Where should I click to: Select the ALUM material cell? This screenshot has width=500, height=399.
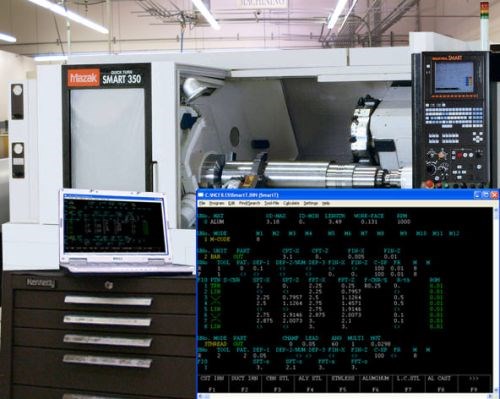(217, 222)
